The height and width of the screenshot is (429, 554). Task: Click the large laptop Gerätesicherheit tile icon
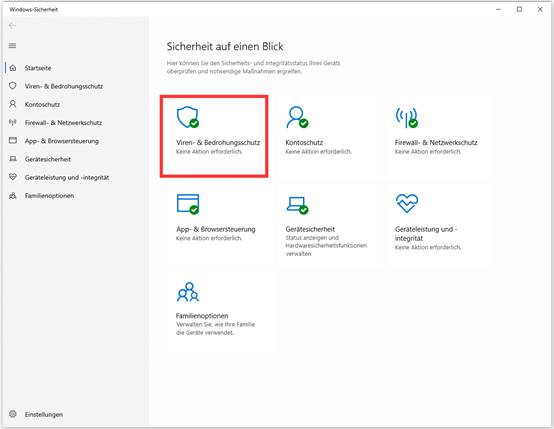(x=297, y=205)
